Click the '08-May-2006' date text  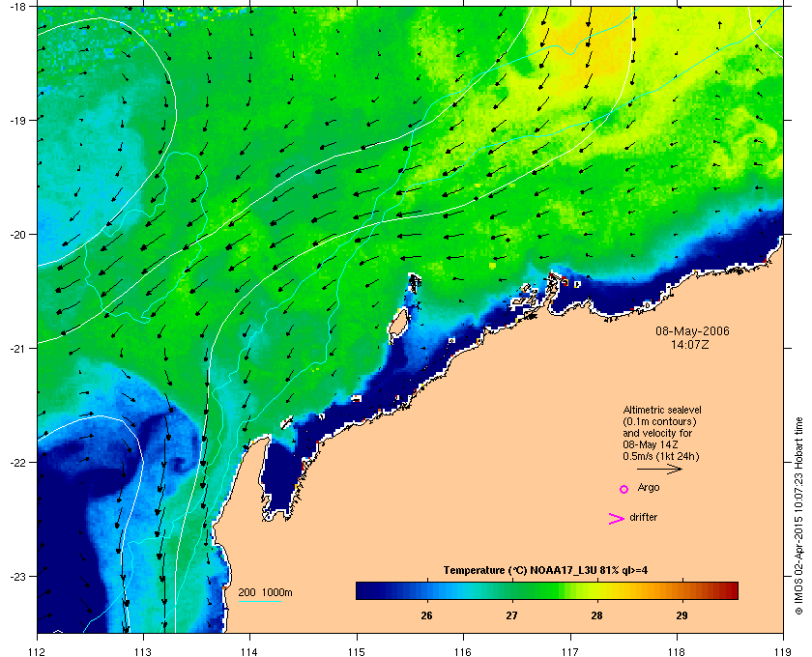pyautogui.click(x=692, y=330)
